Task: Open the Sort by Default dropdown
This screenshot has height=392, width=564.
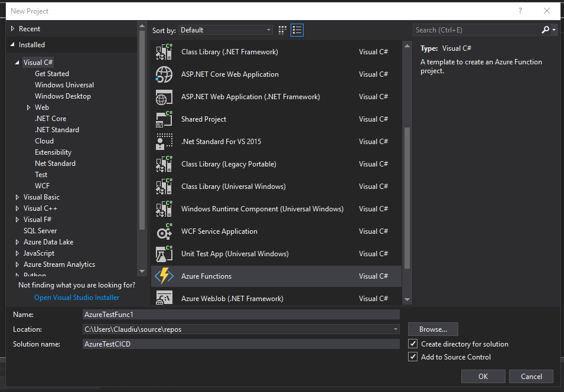Action: tap(226, 30)
